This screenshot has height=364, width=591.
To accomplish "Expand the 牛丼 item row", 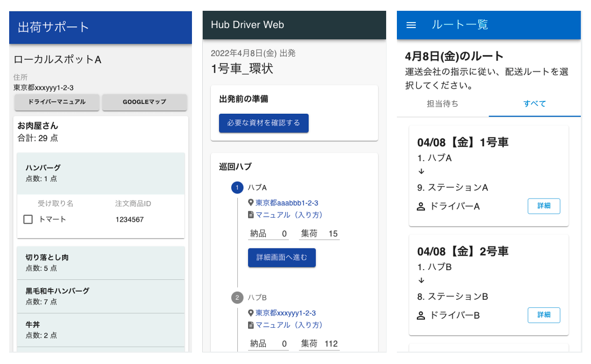I will [101, 329].
